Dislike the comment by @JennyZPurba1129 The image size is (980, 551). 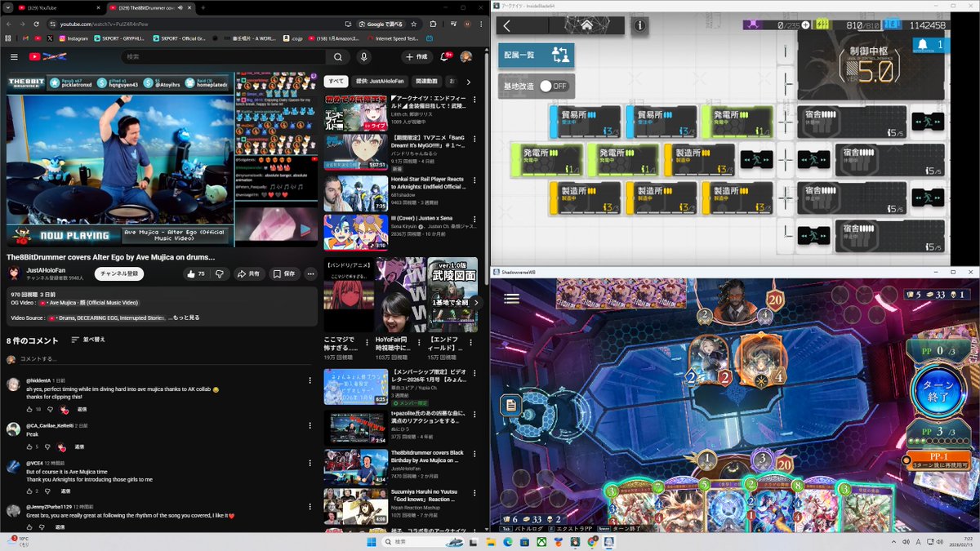(41, 527)
